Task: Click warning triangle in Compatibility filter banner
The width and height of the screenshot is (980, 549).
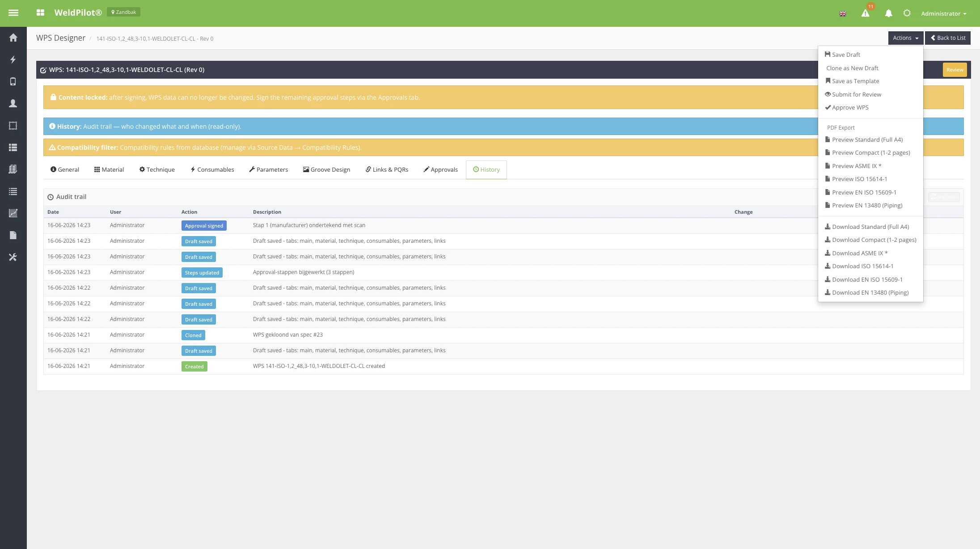Action: pos(52,147)
